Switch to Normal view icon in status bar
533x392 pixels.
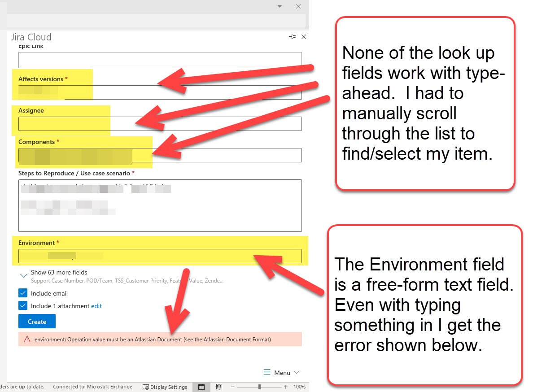tap(201, 387)
